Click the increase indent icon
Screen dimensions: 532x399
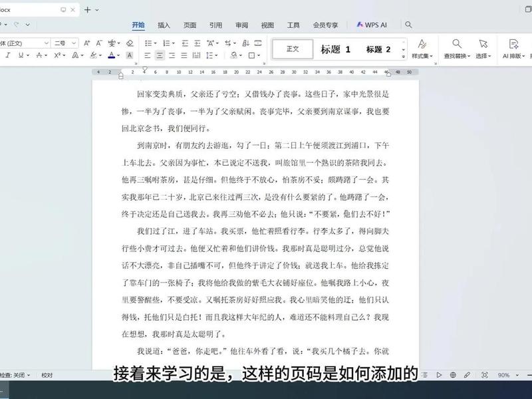tap(197, 43)
